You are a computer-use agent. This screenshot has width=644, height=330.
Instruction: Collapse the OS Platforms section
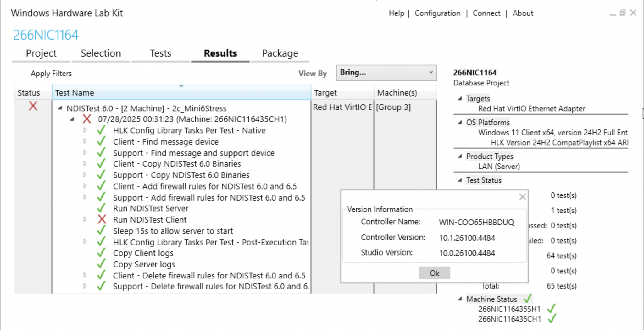[x=460, y=122]
